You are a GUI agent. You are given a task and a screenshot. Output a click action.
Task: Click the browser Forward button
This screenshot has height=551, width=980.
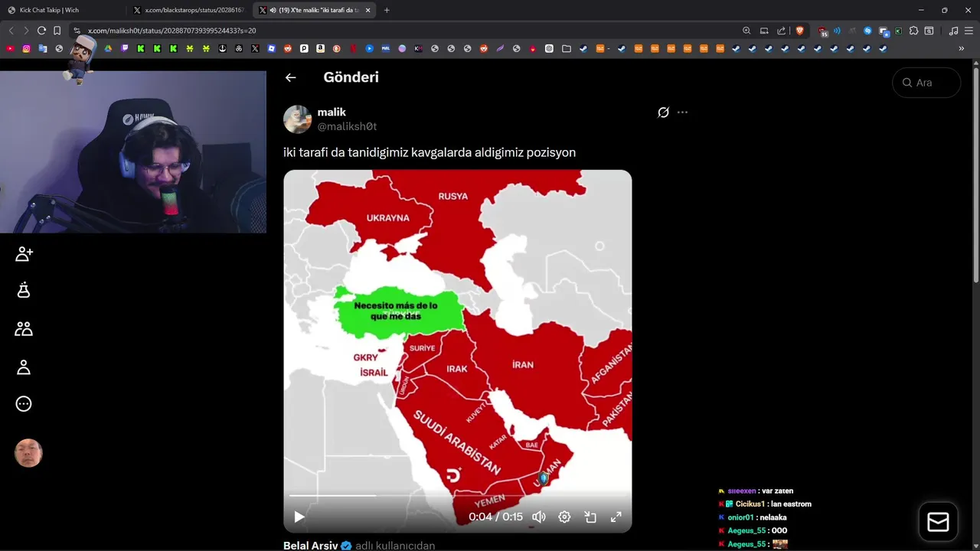25,31
